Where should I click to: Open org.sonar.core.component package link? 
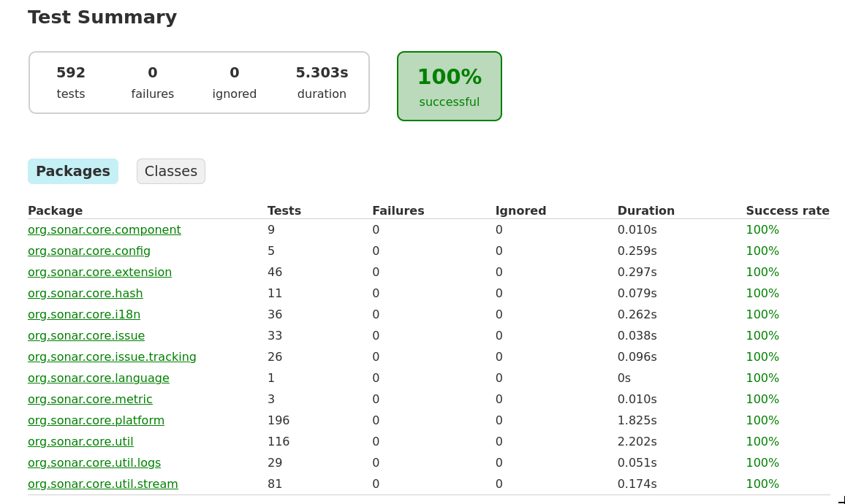[x=104, y=229]
